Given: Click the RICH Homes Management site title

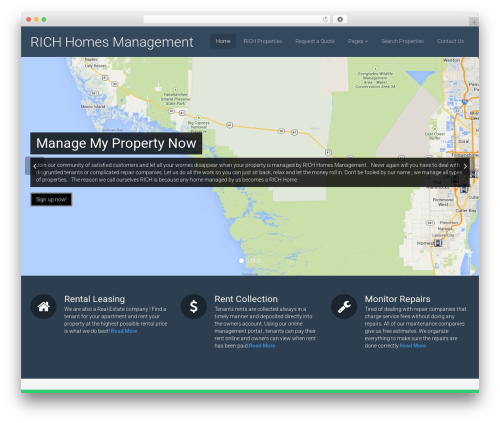Looking at the screenshot, I should (112, 42).
